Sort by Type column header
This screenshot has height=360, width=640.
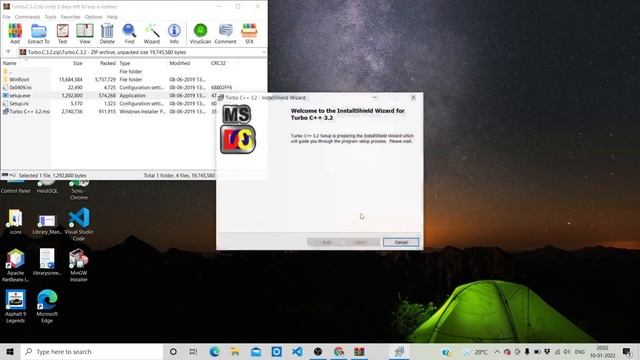[125, 63]
